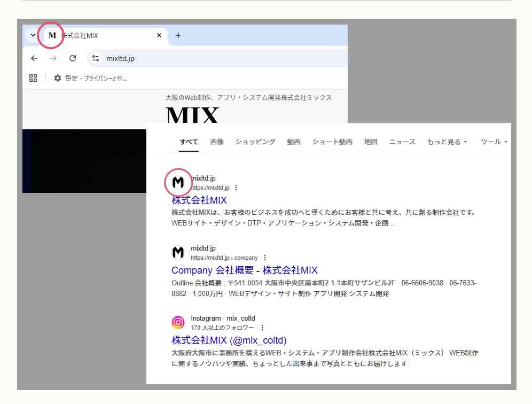Expand the もっと見る dropdown
This screenshot has width=532, height=404.
pyautogui.click(x=447, y=142)
